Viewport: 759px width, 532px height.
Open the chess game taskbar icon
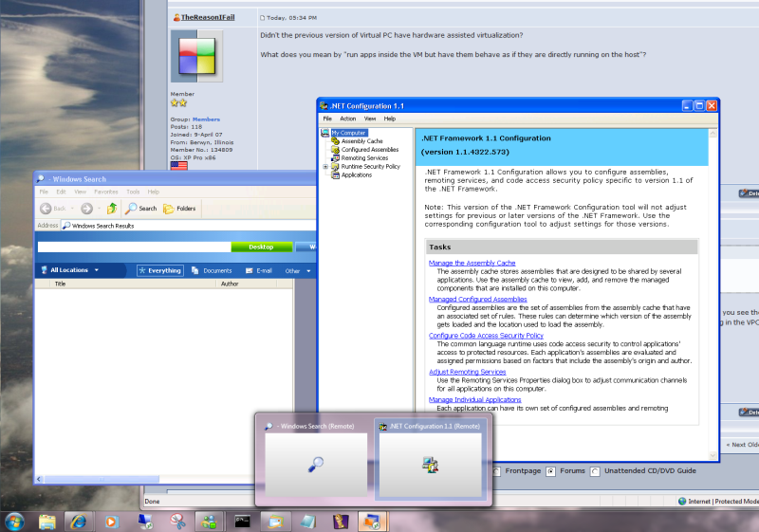coord(341,522)
